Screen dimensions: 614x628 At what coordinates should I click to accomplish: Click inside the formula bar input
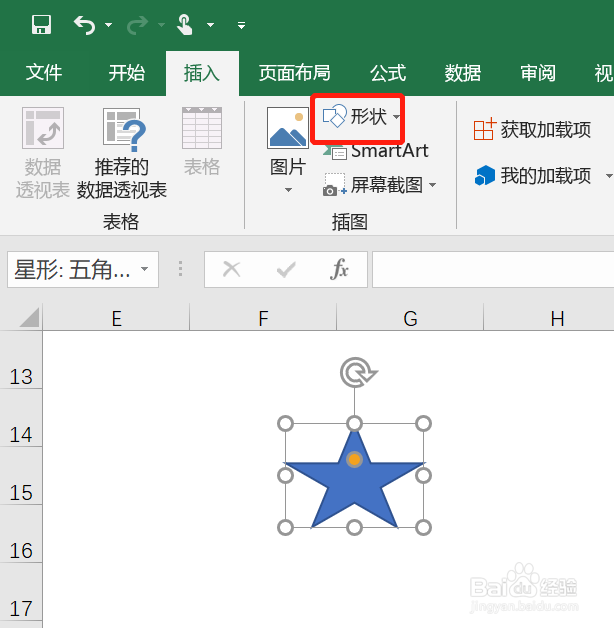tap(493, 270)
